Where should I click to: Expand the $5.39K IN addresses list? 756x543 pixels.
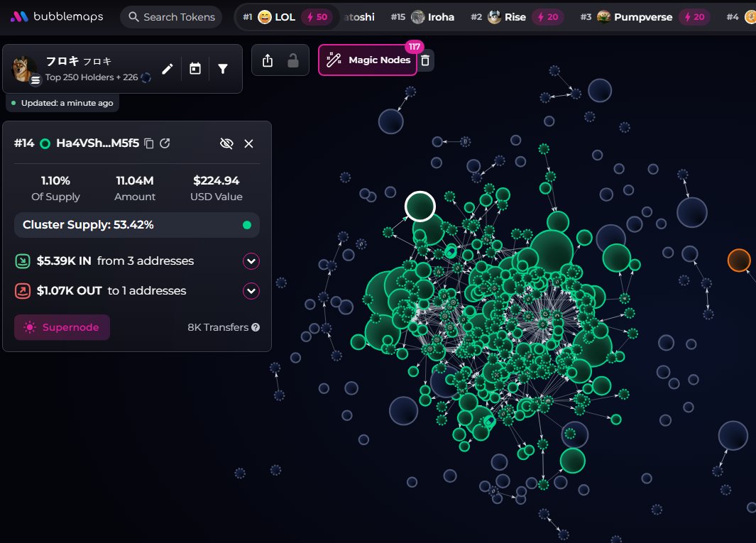click(251, 261)
